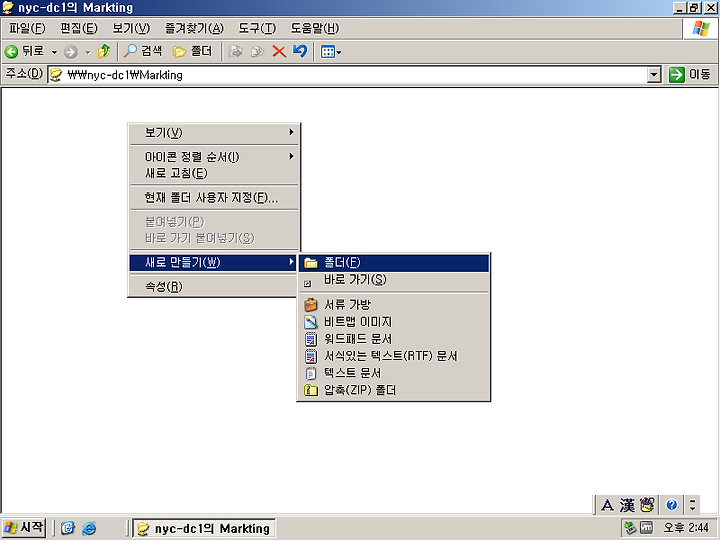The image size is (720, 540).
Task: Click the folder icon in the address bar
Action: pos(56,75)
